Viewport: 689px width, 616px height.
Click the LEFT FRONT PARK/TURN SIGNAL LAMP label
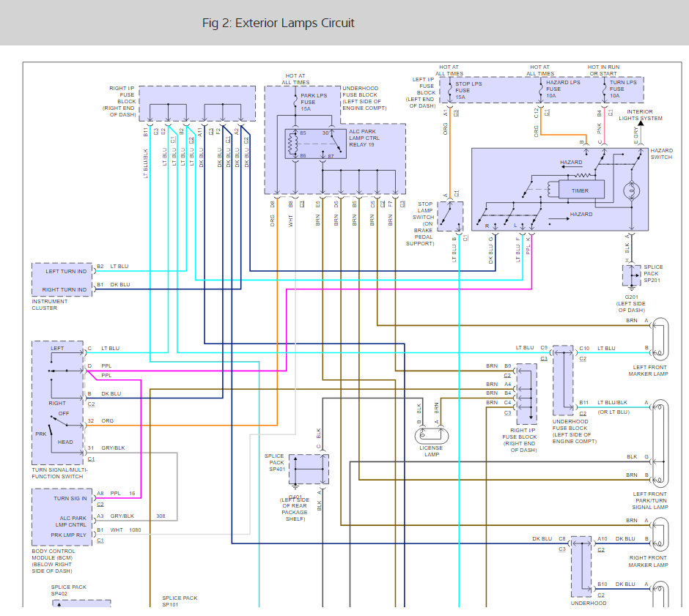[649, 500]
